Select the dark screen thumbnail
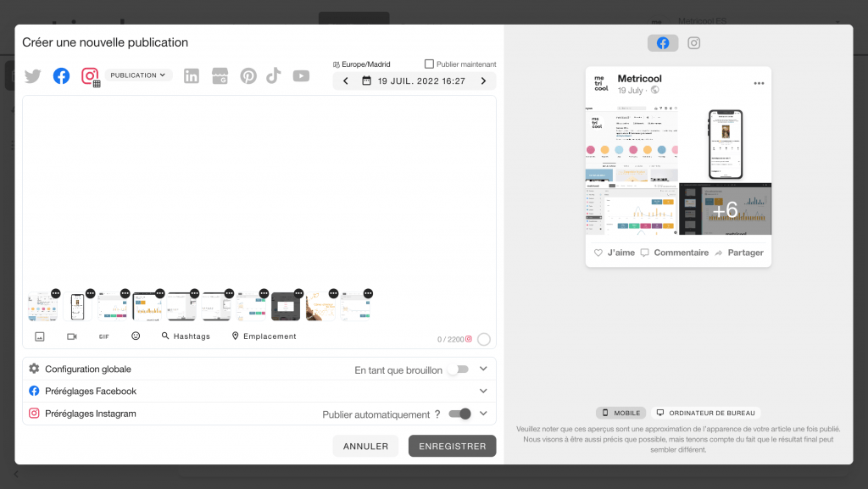 pyautogui.click(x=286, y=307)
